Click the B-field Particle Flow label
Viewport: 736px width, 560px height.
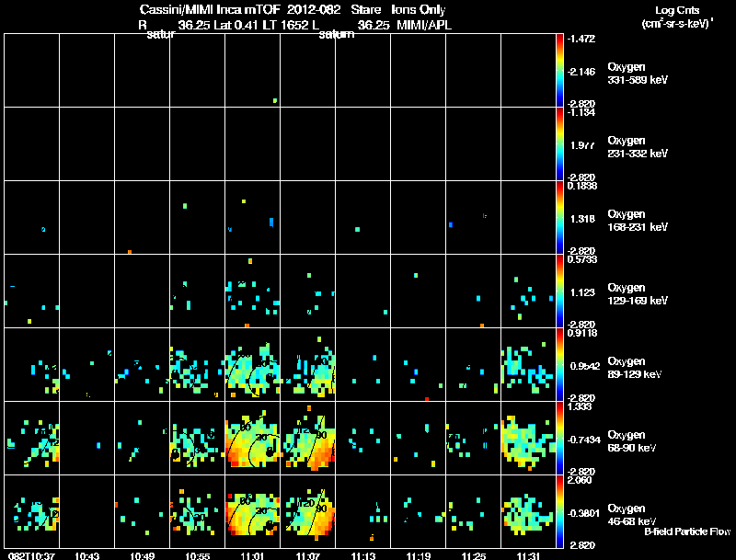click(x=687, y=531)
